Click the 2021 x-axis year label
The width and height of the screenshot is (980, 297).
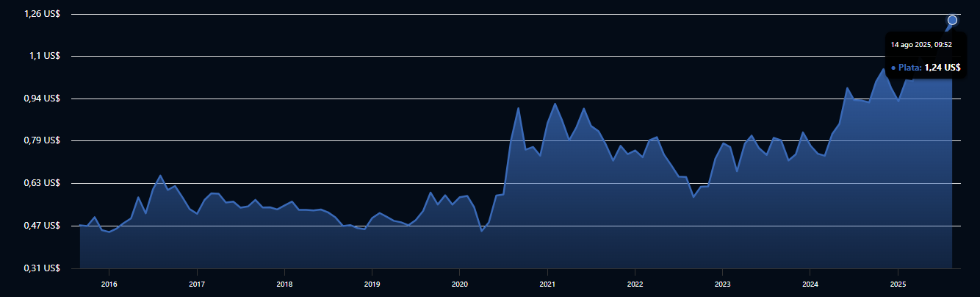pyautogui.click(x=547, y=284)
